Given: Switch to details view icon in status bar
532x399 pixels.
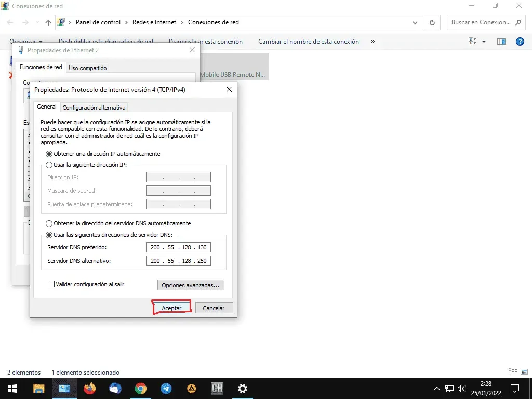Looking at the screenshot, I should 513,372.
